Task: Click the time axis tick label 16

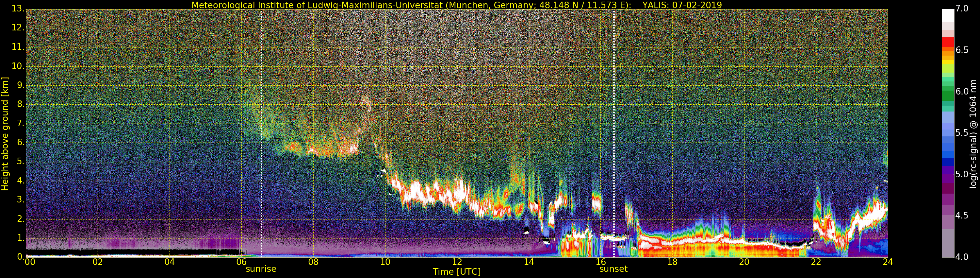Action: point(601,262)
